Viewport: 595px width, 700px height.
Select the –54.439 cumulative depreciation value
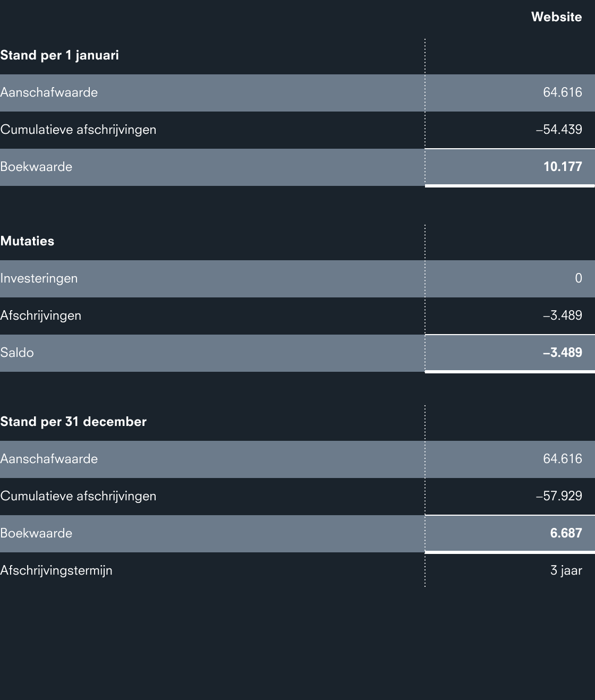tap(559, 130)
